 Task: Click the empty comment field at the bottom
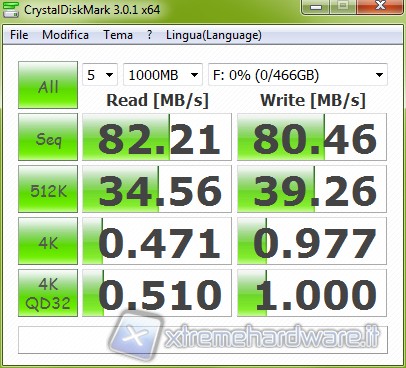pos(203,340)
